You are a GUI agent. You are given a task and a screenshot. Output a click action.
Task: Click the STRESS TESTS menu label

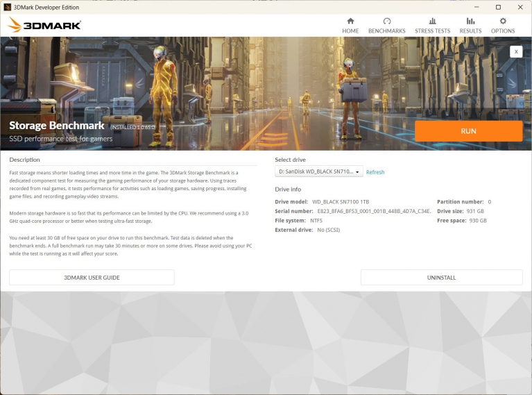(432, 31)
